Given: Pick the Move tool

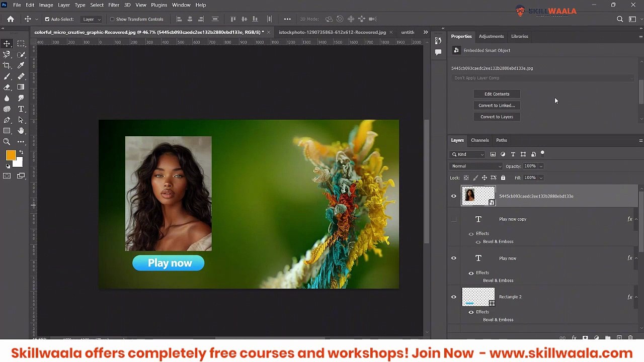Looking at the screenshot, I should [x=7, y=44].
